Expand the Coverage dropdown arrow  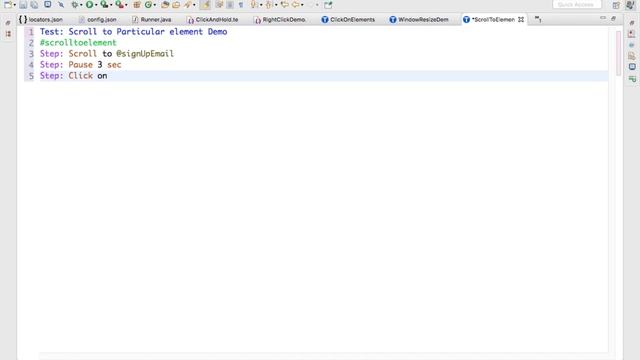tap(111, 5)
